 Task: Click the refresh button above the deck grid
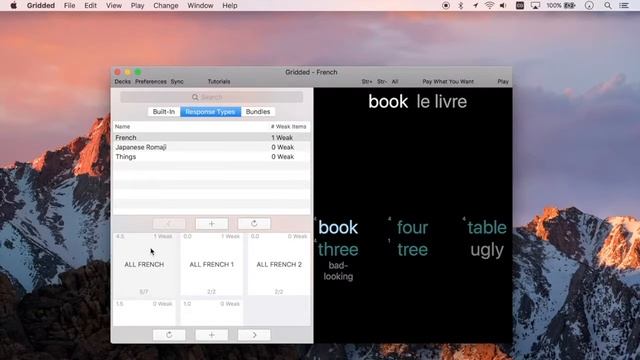point(254,224)
